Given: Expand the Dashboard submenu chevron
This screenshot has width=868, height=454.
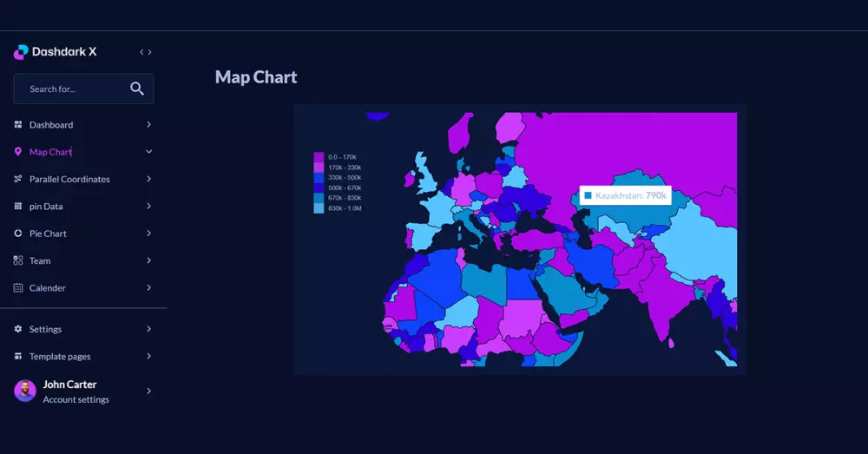Looking at the screenshot, I should pos(148,125).
